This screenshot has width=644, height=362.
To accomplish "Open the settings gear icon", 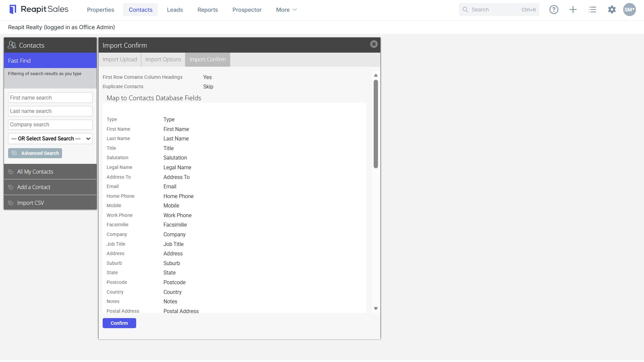I will click(612, 10).
